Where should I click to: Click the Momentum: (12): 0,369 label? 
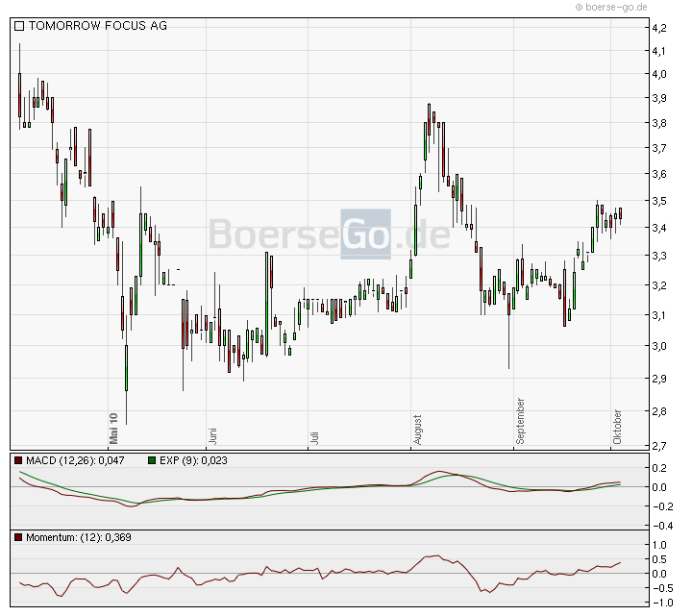pyautogui.click(x=79, y=537)
